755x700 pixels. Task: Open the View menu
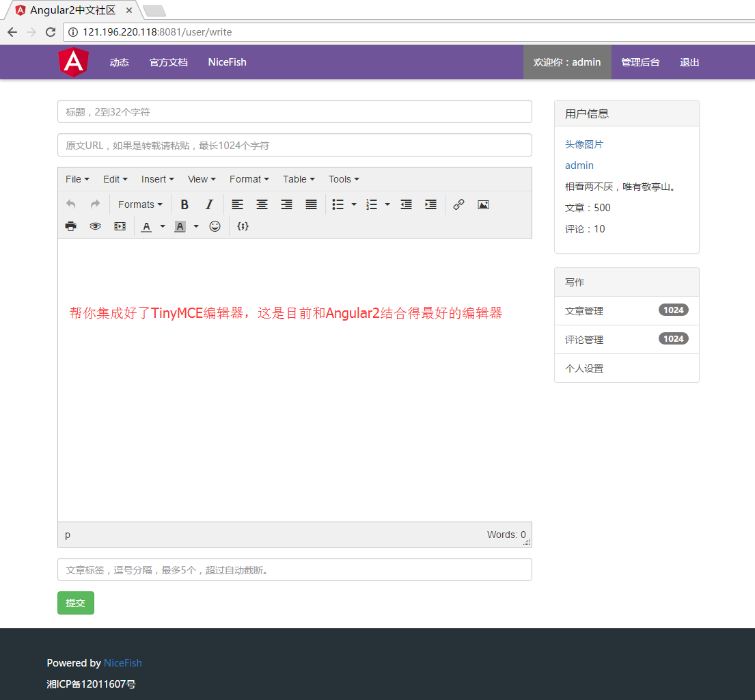202,179
